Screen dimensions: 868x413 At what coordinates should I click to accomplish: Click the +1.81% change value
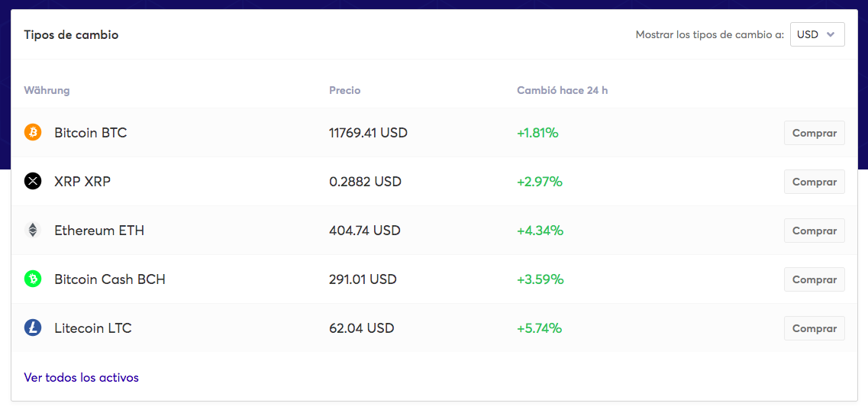click(537, 133)
